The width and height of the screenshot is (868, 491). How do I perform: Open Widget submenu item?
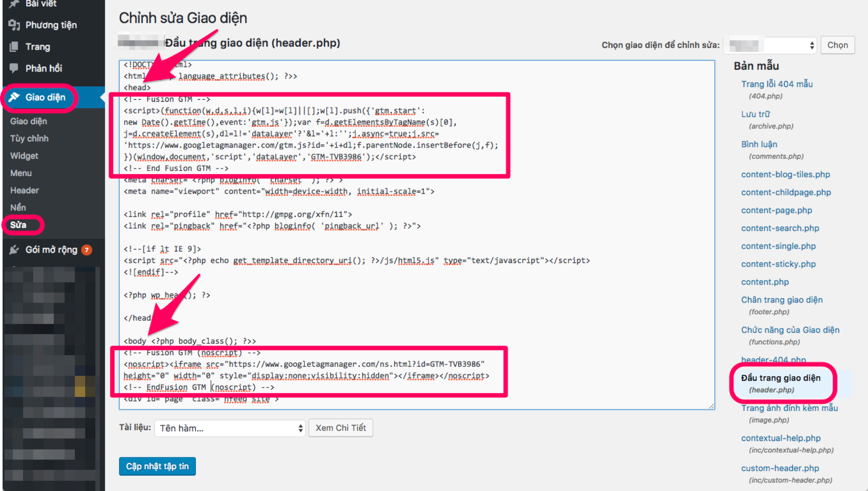tap(24, 156)
